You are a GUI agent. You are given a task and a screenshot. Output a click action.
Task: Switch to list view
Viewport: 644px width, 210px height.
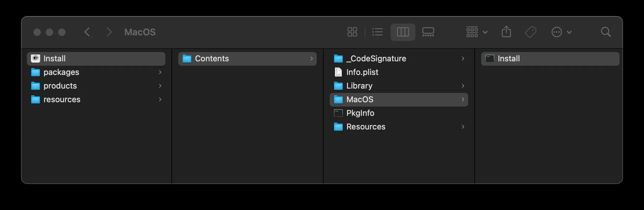(377, 32)
